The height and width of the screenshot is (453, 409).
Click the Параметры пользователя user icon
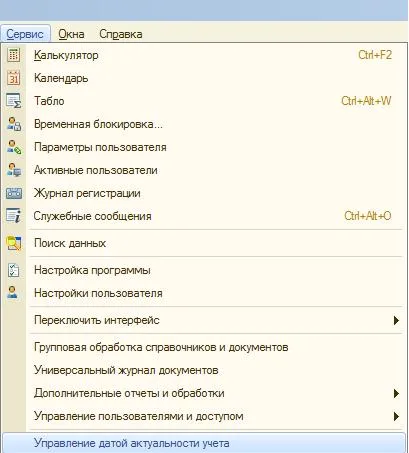[14, 147]
